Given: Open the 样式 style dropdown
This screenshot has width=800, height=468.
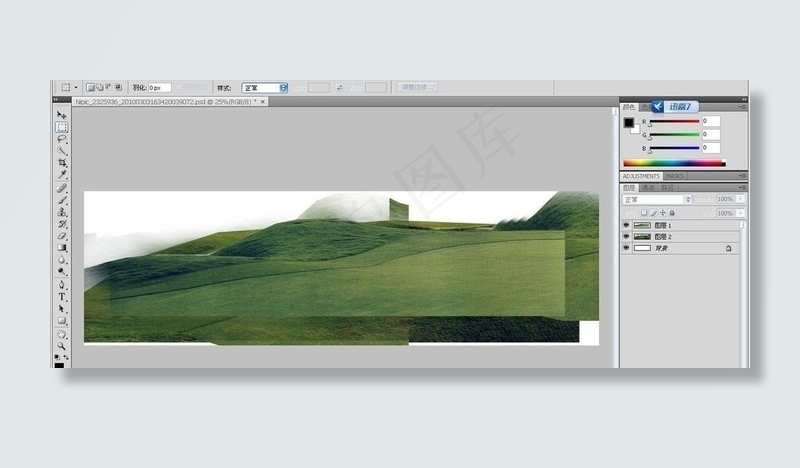Looking at the screenshot, I should tap(264, 88).
